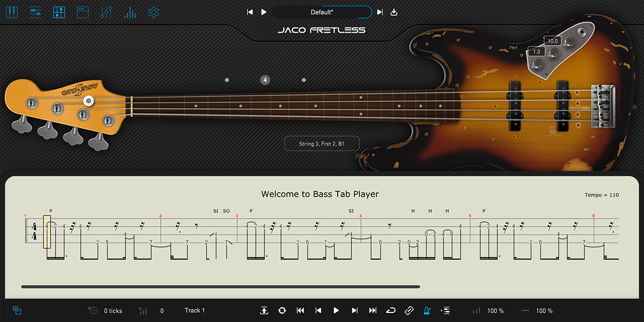Open the horizontal sliders panel icon
Viewport: 644px width, 322px height.
point(35,12)
